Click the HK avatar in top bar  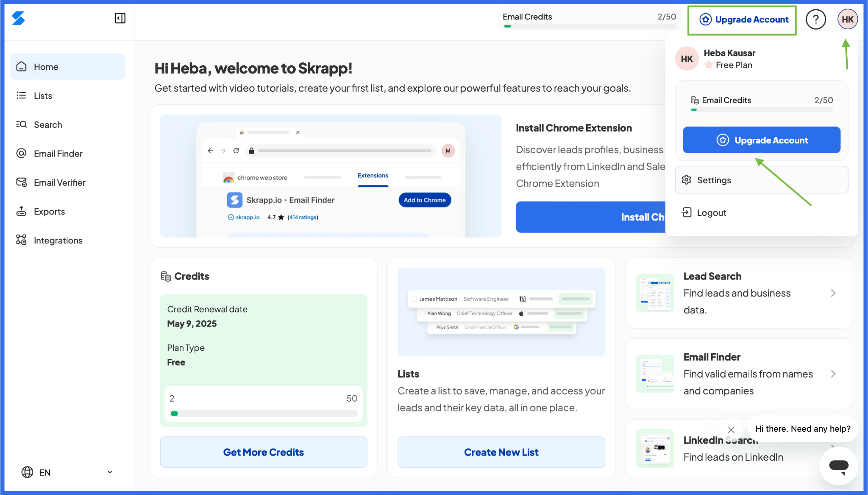(x=848, y=20)
